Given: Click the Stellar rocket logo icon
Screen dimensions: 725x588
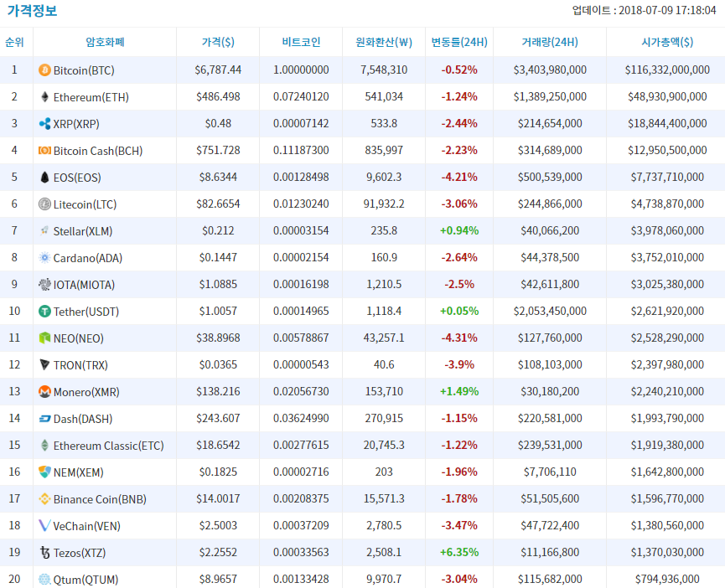Looking at the screenshot, I should pos(44,231).
